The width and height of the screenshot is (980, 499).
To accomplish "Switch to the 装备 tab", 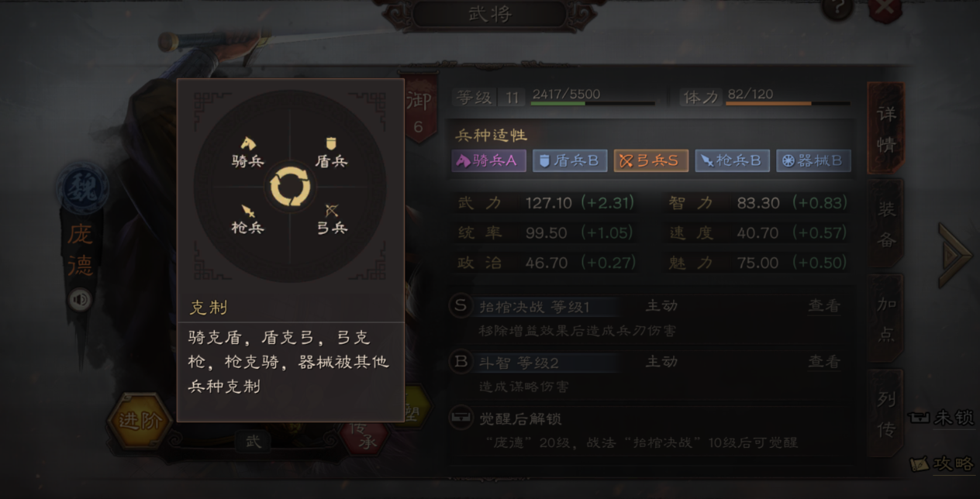I will [x=886, y=224].
